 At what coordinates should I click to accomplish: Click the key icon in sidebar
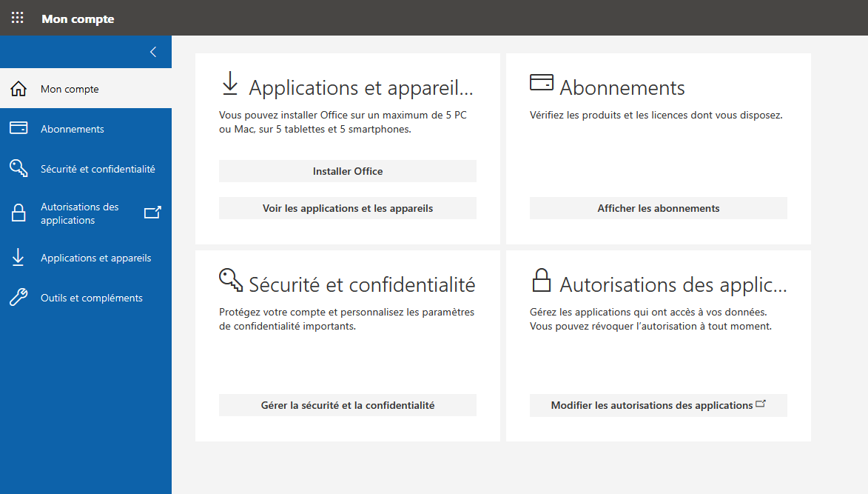[18, 169]
